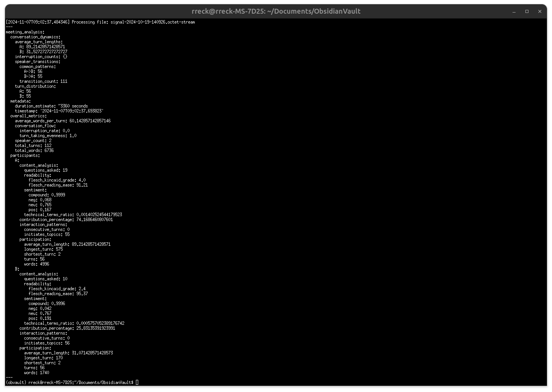Click interruption_counts line

(x=41, y=57)
